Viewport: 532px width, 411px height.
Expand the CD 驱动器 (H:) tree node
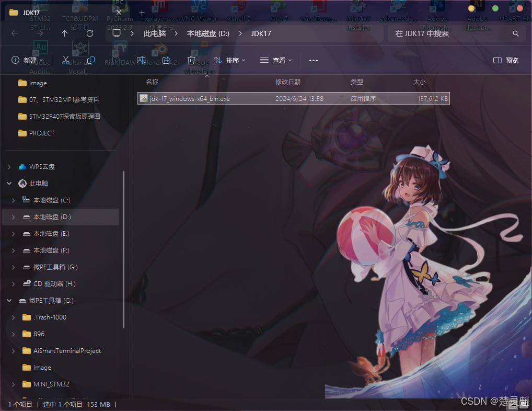click(13, 284)
